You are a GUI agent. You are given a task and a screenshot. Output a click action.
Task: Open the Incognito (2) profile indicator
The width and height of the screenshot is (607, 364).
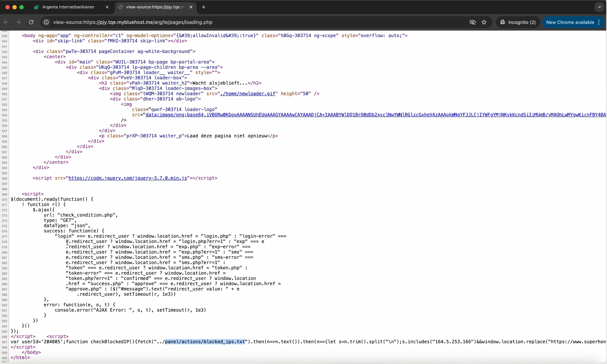point(518,22)
